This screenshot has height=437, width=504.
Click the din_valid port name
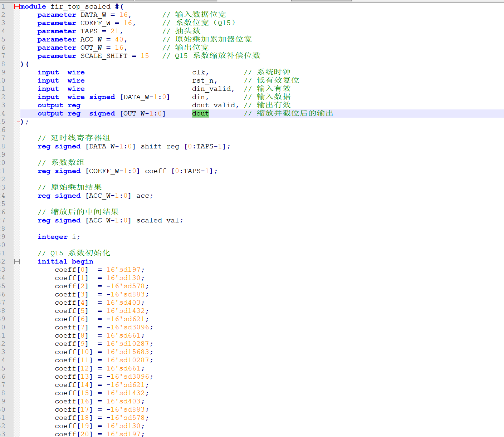pyautogui.click(x=211, y=89)
